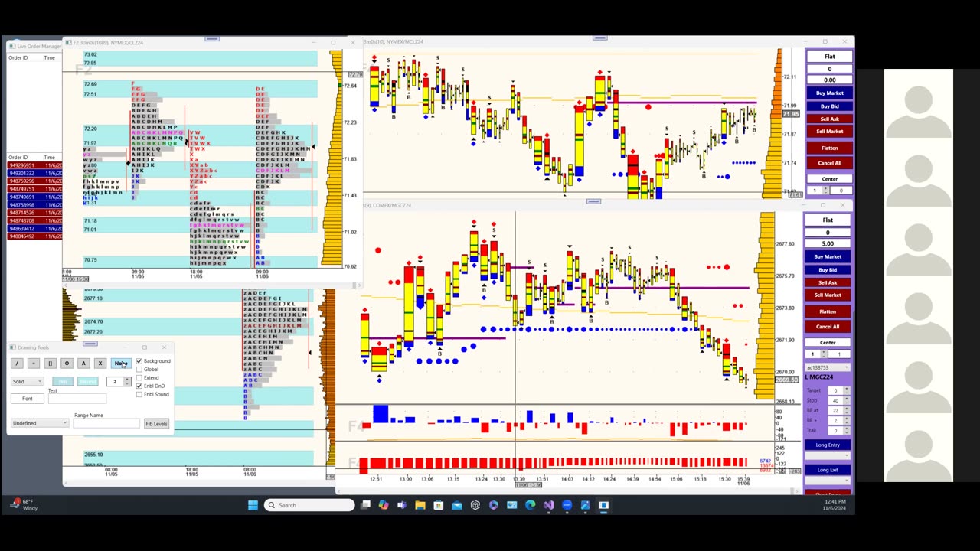Click Flatten in the lower MGCZ24 panel
980x551 pixels.
point(828,311)
